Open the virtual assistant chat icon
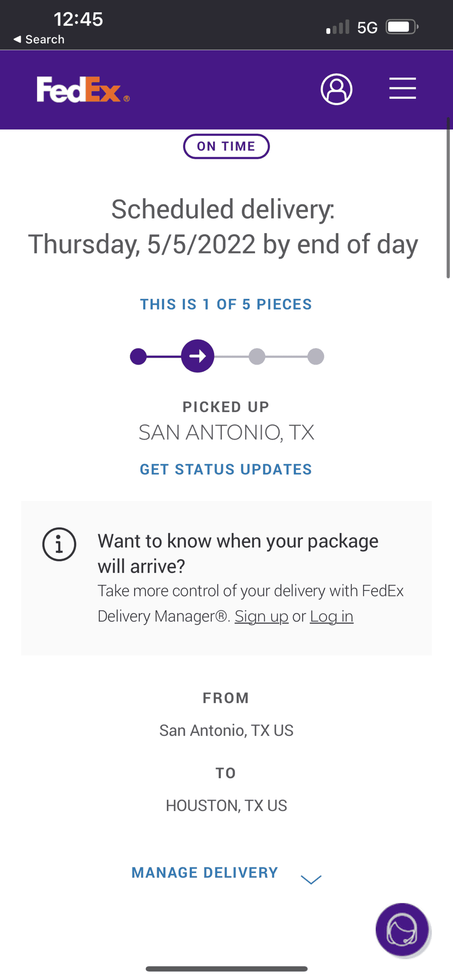 (x=402, y=930)
